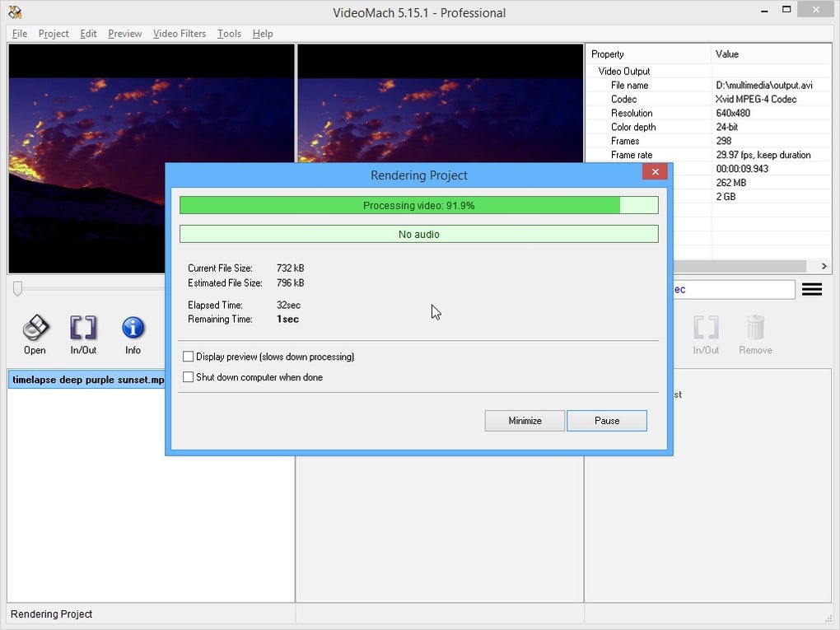840x630 pixels.
Task: Click the 262 MB value
Action: click(731, 183)
